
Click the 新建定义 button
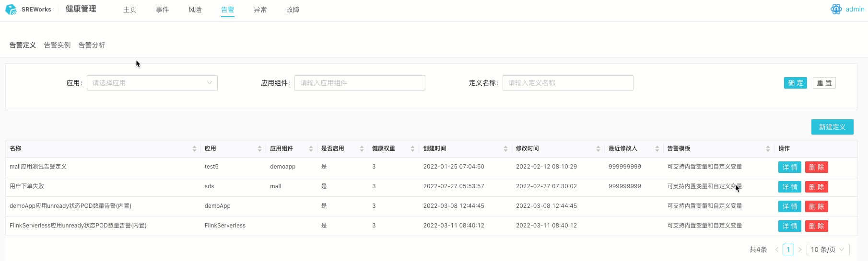point(832,127)
